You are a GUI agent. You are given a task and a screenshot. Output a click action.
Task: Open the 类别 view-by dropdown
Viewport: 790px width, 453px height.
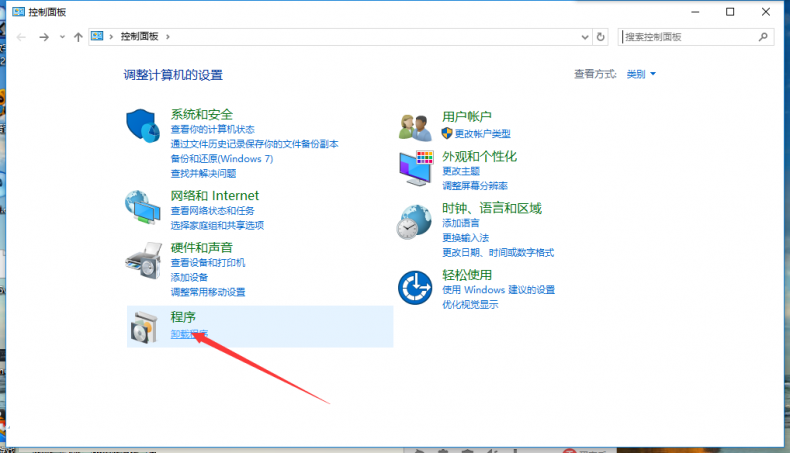641,74
